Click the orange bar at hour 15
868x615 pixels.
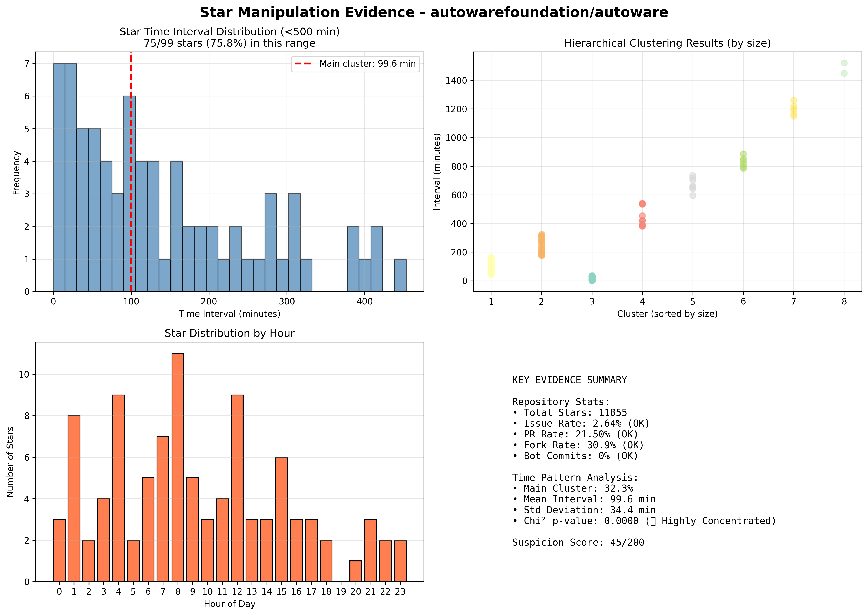pos(282,519)
